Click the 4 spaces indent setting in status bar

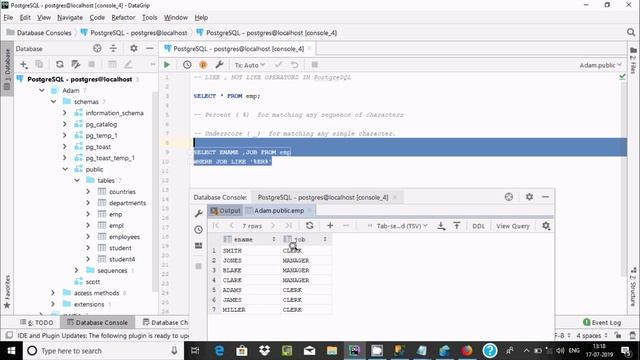tap(592, 336)
